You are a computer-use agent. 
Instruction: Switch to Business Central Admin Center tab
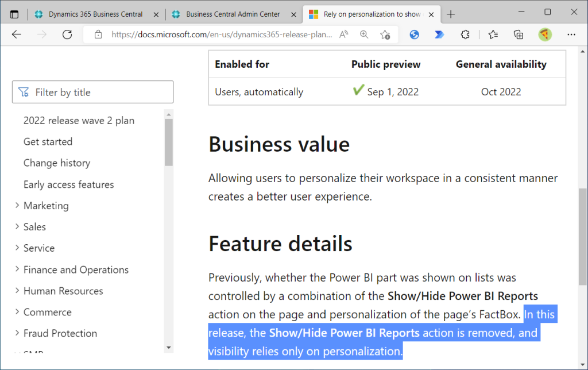tap(233, 14)
